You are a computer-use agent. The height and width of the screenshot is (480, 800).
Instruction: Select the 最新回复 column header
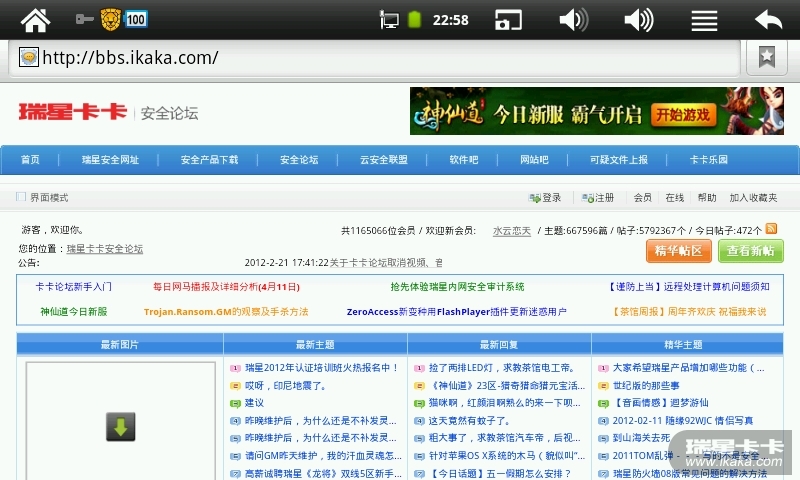tap(499, 344)
